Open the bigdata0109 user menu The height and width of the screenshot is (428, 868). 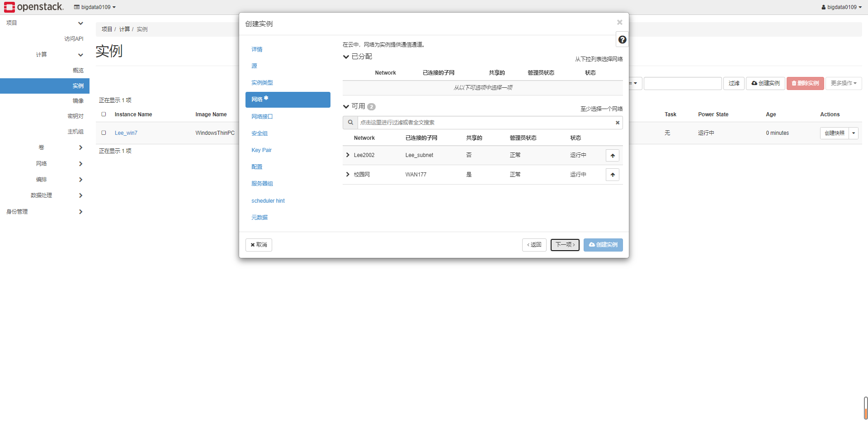point(841,7)
